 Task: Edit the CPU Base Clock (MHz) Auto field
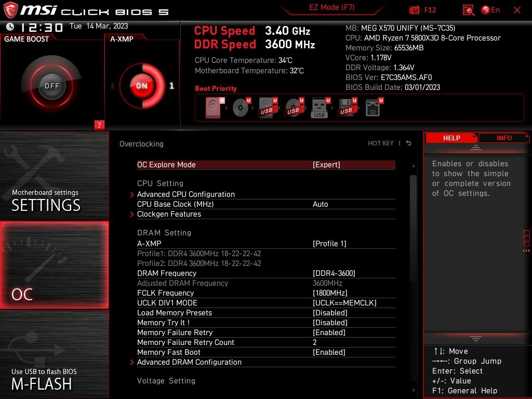point(320,204)
